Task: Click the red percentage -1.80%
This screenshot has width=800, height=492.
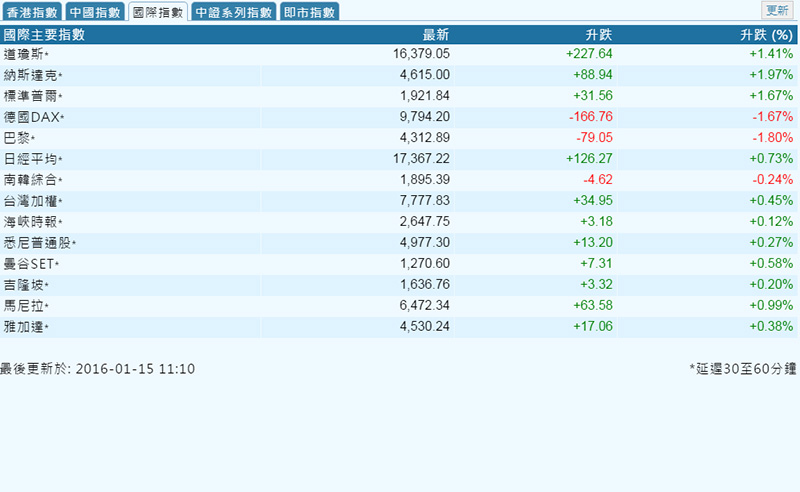Action: pyautogui.click(x=772, y=137)
